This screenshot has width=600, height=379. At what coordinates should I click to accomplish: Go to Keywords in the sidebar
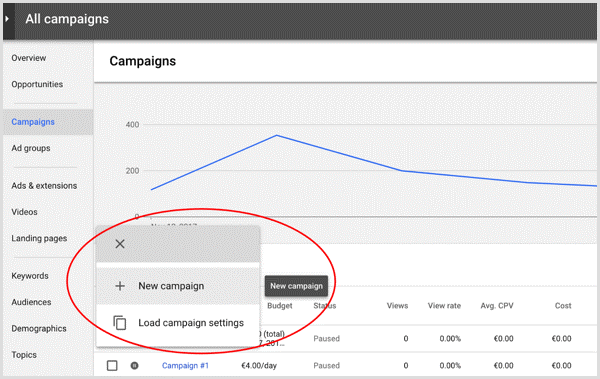(x=30, y=276)
